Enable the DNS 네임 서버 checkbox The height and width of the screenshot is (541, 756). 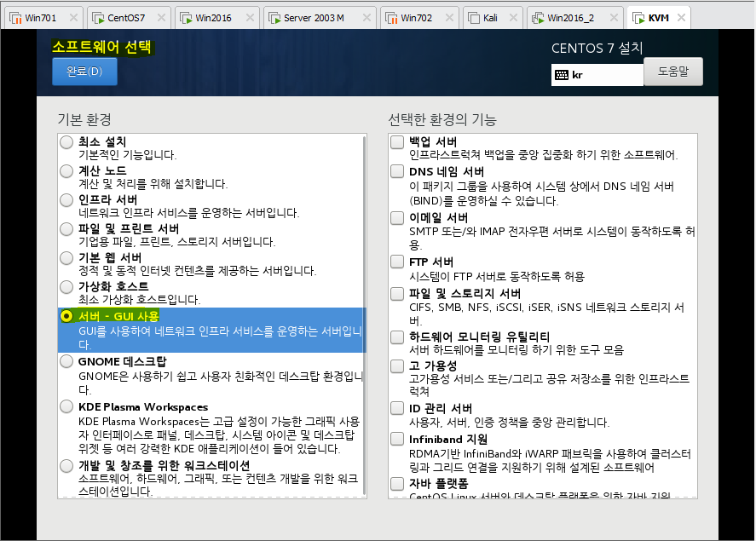coord(397,171)
